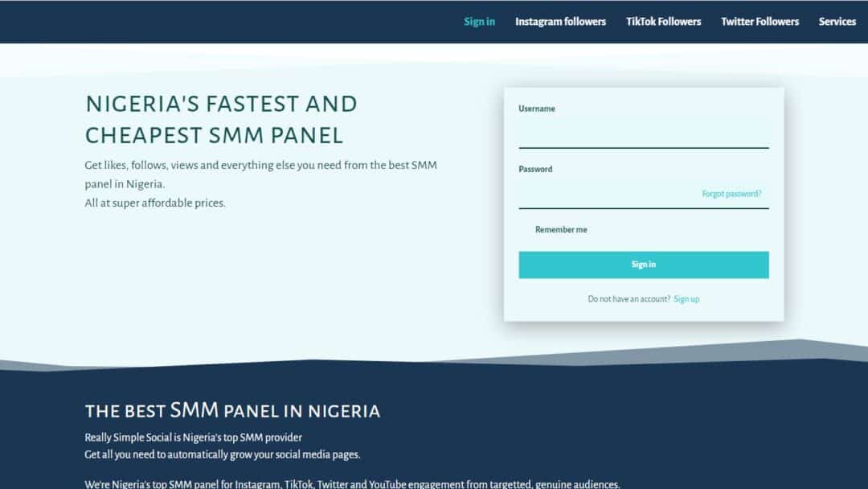Focus the Password input field

tap(609, 195)
